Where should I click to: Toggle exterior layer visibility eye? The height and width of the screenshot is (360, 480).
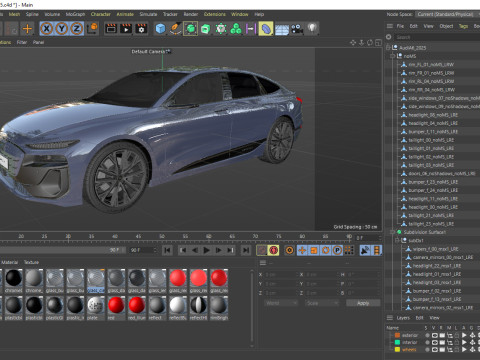click(x=435, y=335)
